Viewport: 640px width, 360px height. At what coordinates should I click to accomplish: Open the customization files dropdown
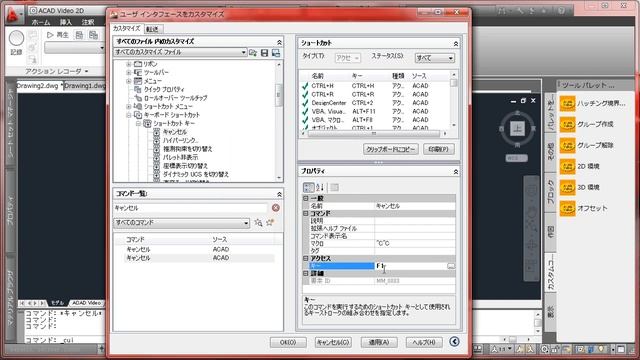click(x=243, y=52)
